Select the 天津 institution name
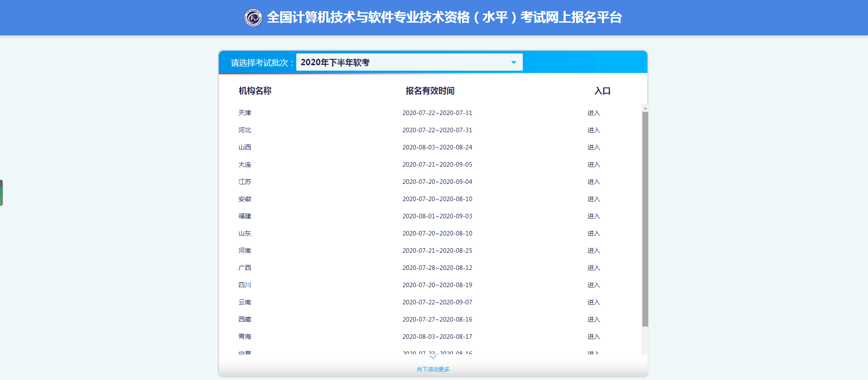This screenshot has height=380, width=868. (245, 113)
